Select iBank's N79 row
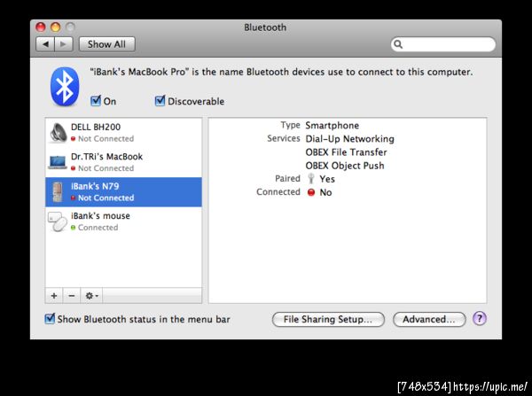This screenshot has height=396, width=532. tap(123, 192)
